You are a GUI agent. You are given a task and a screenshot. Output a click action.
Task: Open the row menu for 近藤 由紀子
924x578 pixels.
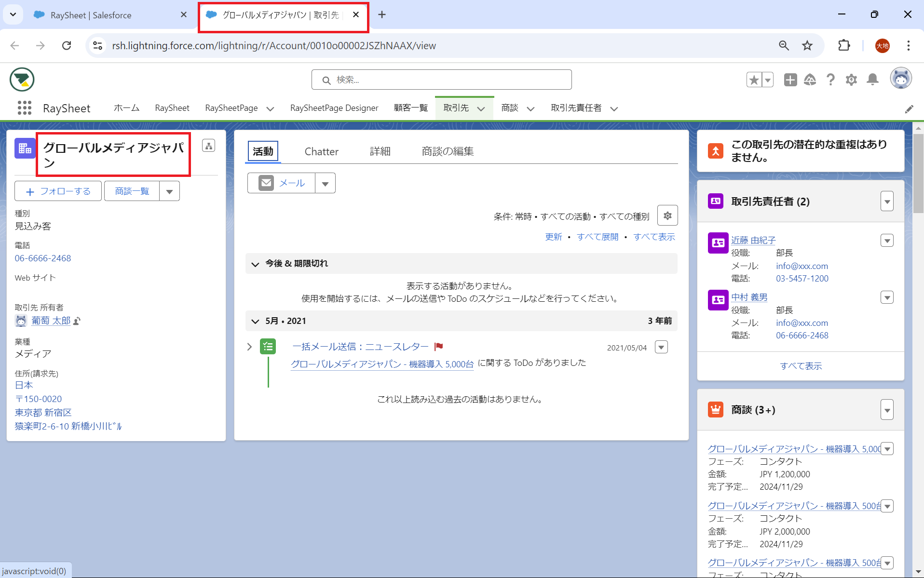(887, 241)
